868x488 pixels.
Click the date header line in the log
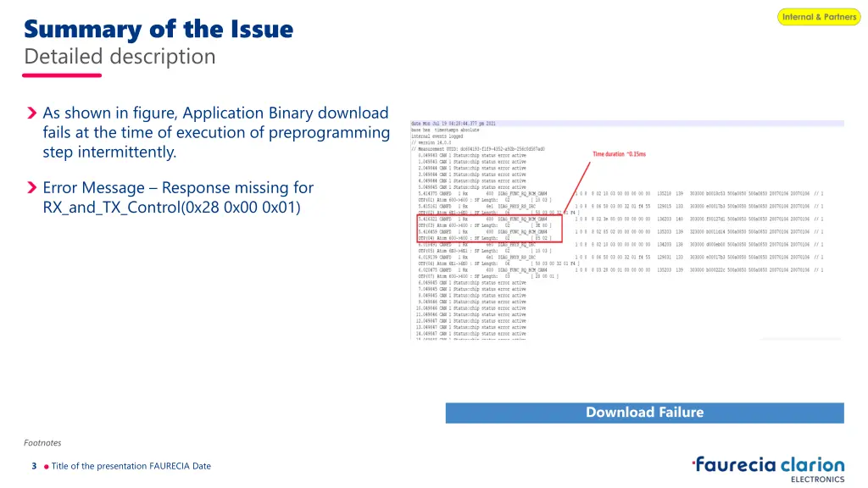pyautogui.click(x=453, y=124)
